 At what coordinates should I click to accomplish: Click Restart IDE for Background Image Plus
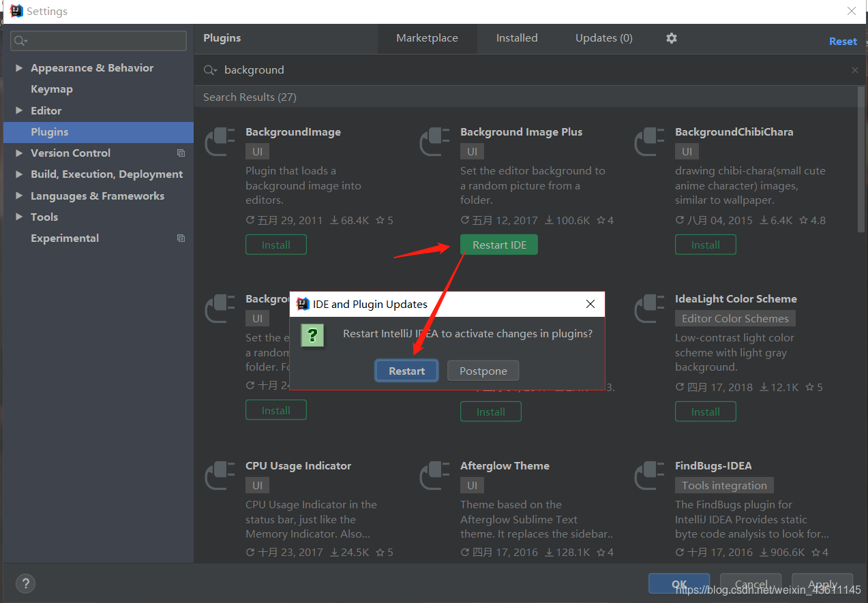coord(499,245)
